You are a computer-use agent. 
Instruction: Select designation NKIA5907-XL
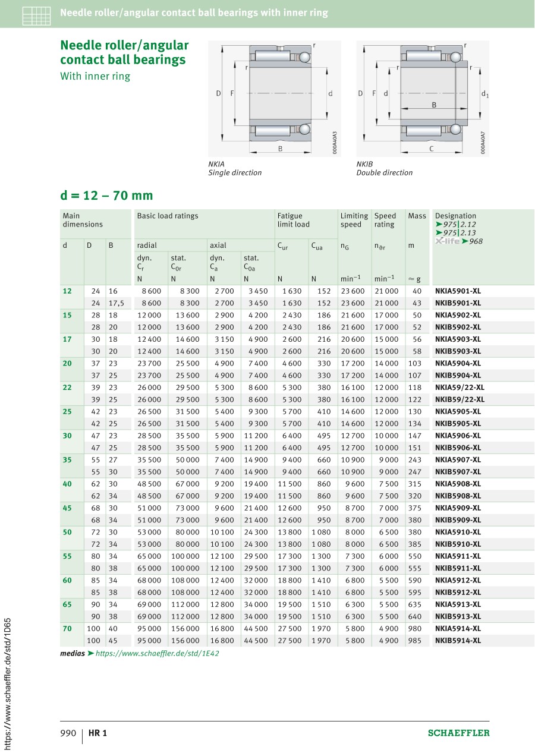pos(458,460)
